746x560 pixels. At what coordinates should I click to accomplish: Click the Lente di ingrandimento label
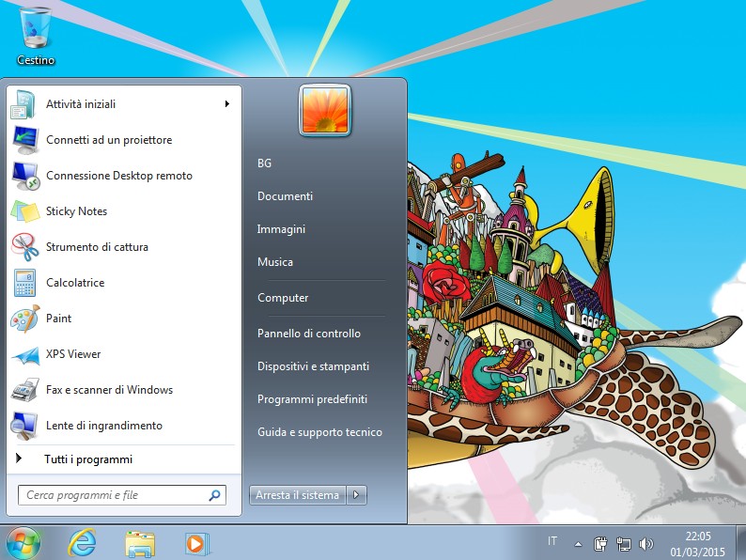coord(104,426)
